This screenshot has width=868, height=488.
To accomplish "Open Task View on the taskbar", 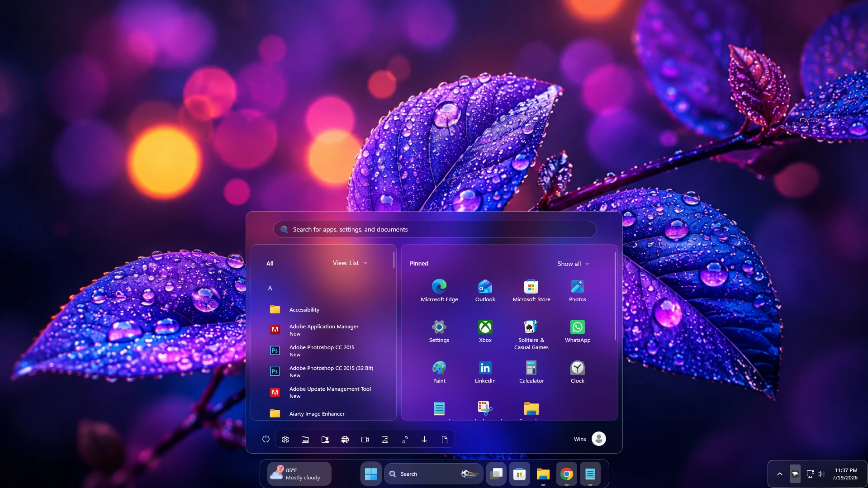I will coord(496,474).
